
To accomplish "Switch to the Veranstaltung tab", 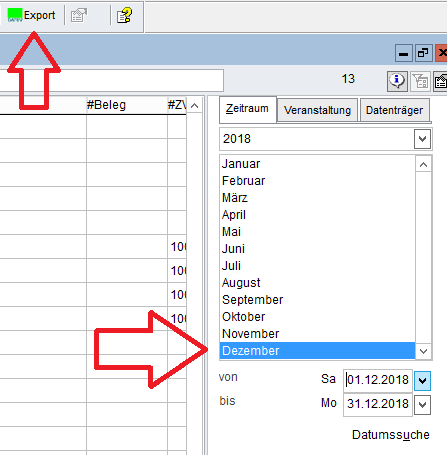I will [317, 110].
